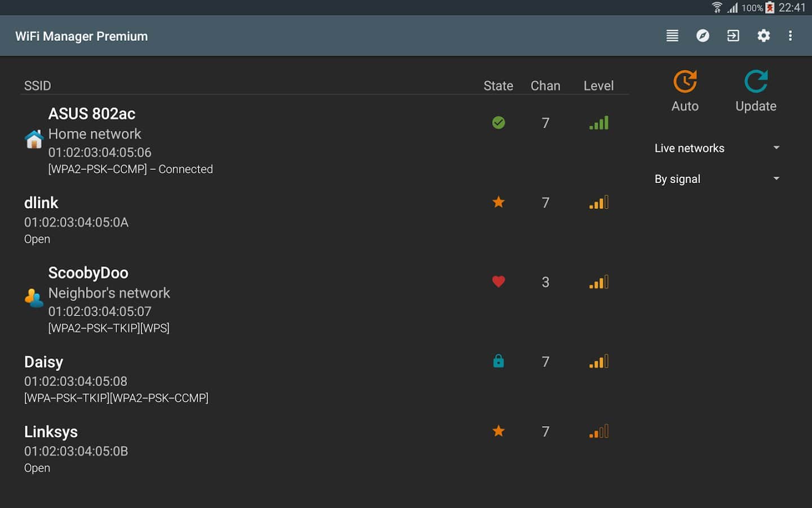Click the Level column header
812x508 pixels.
598,86
